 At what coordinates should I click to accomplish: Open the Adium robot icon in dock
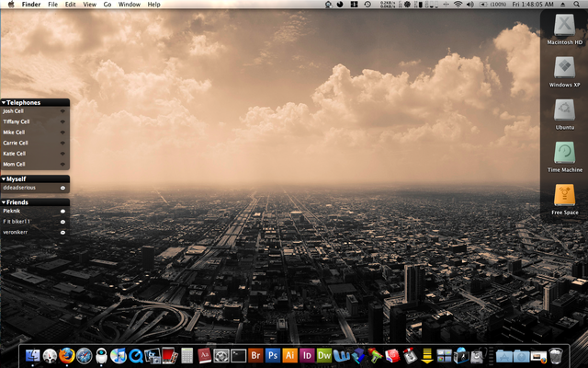pyautogui.click(x=101, y=355)
